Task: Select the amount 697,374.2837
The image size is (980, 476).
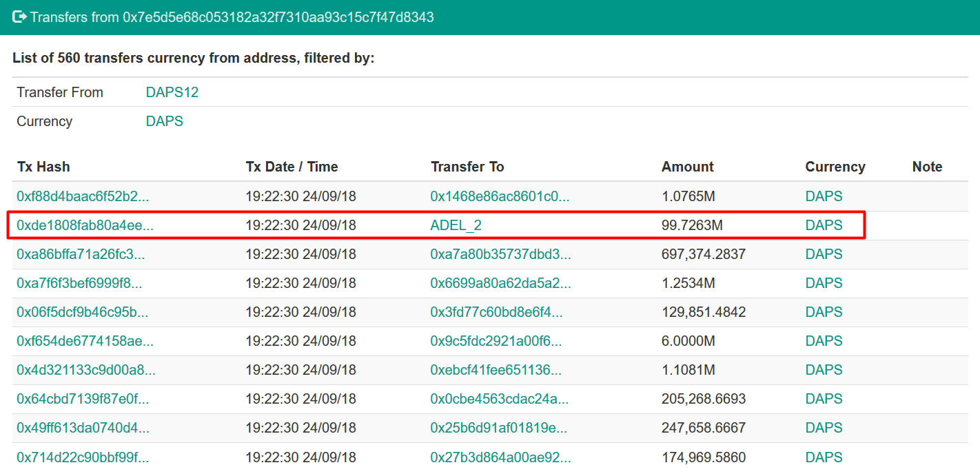Action: pos(704,254)
